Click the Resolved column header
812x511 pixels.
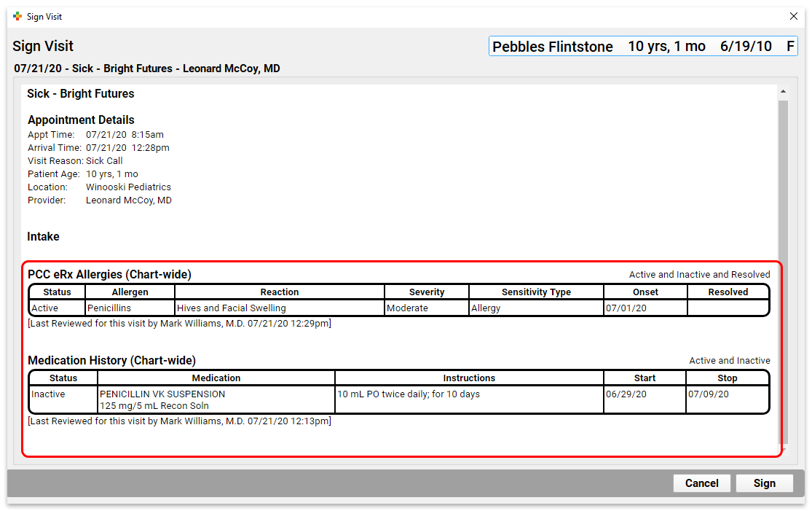[728, 292]
